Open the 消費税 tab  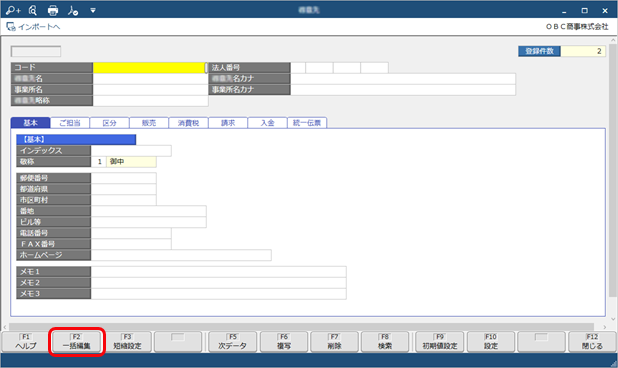(188, 123)
